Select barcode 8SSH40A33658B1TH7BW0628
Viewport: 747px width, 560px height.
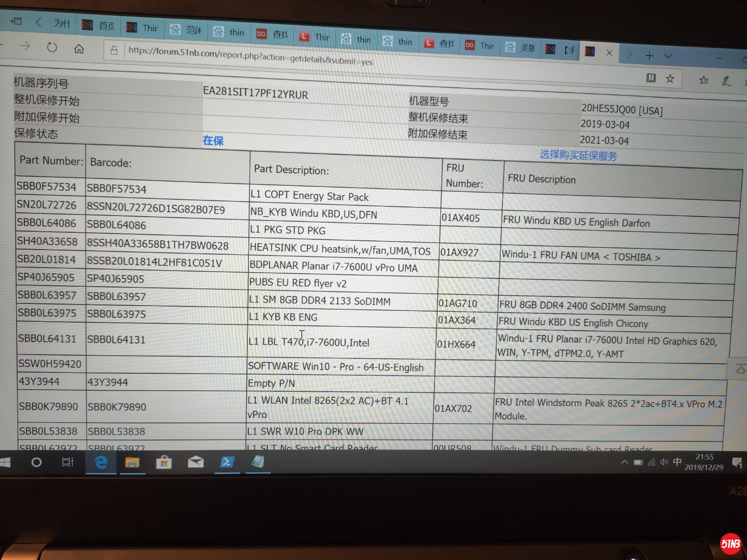click(x=158, y=245)
